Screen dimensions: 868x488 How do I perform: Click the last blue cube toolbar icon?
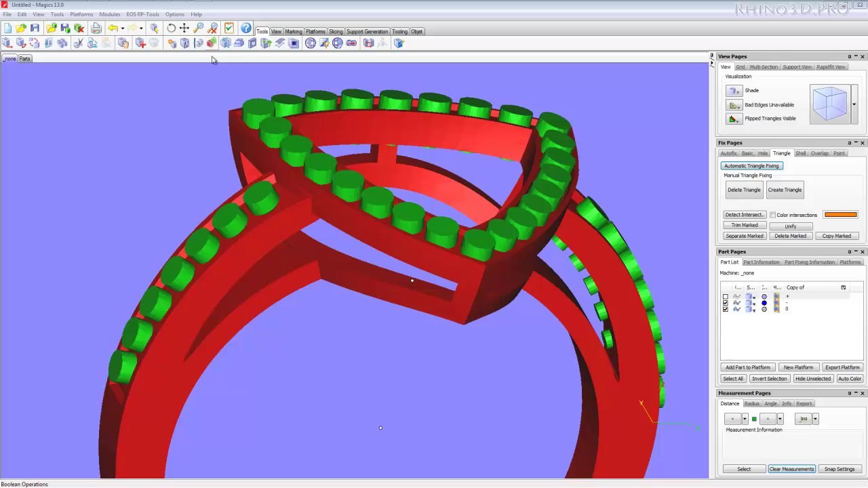399,43
